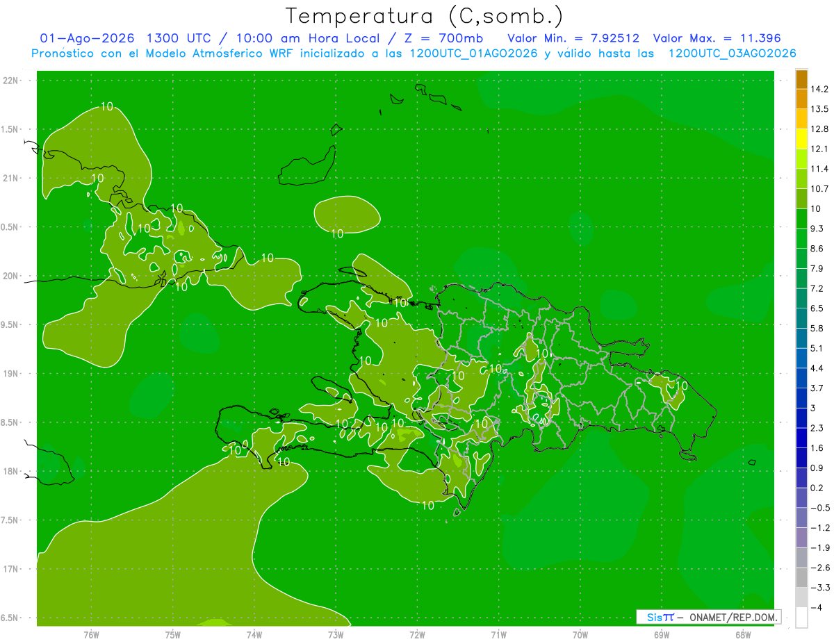
Task: Click the "71W" longitude axis label
Action: click(498, 634)
